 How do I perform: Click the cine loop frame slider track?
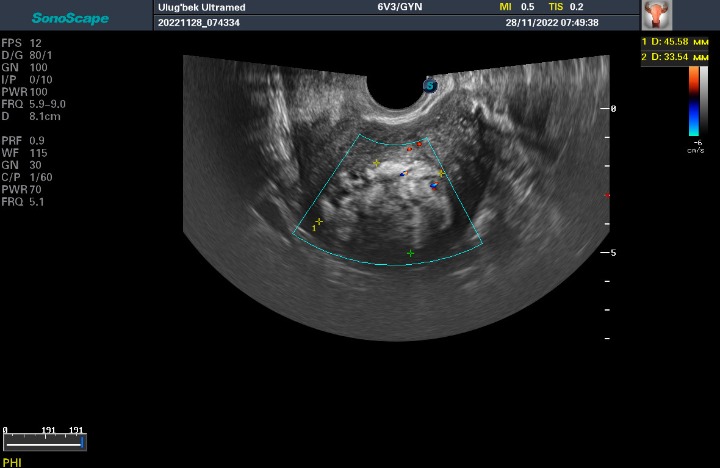[x=44, y=441]
